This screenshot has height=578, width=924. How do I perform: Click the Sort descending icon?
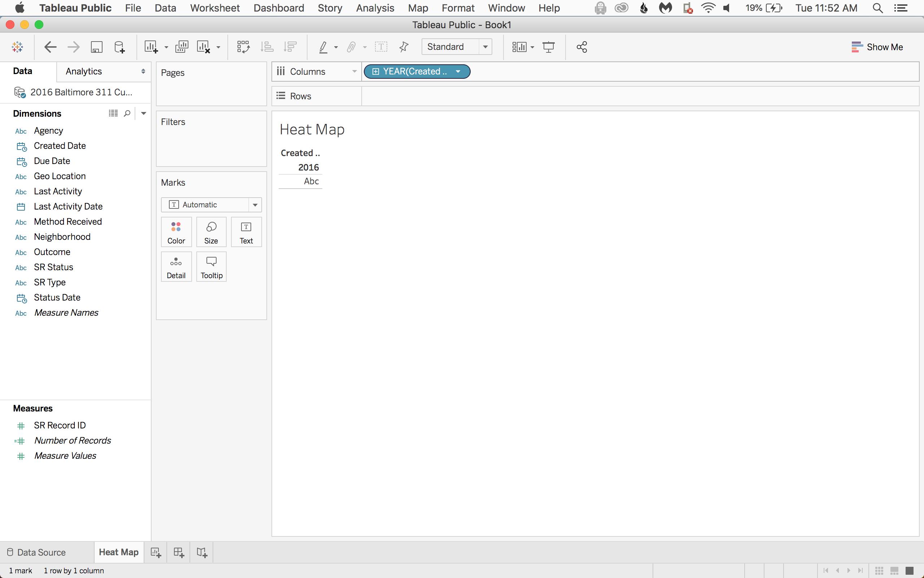[x=290, y=47]
